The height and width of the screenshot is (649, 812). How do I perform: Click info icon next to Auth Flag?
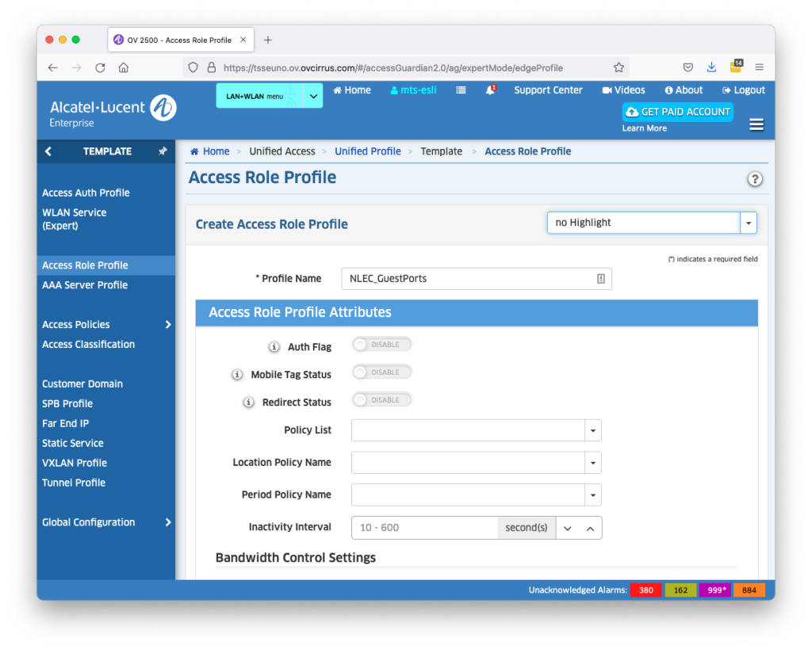click(274, 347)
